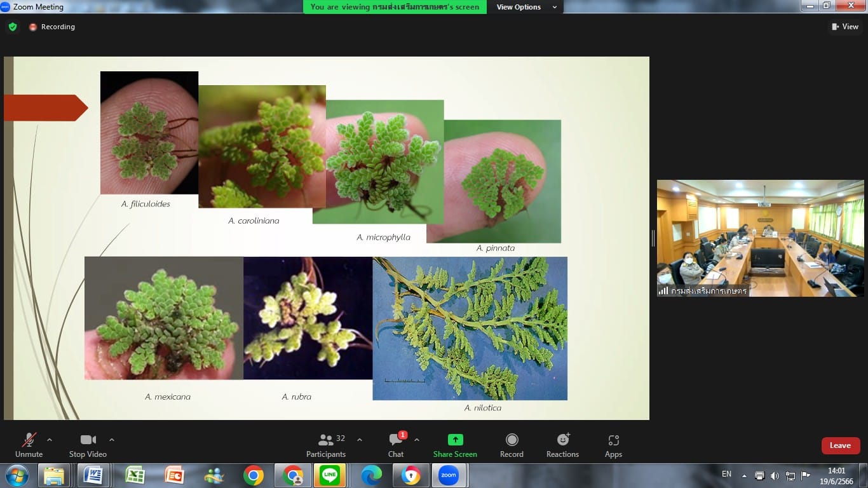Viewport: 868px width, 488px height.
Task: Show hidden system tray icons
Action: point(745,475)
